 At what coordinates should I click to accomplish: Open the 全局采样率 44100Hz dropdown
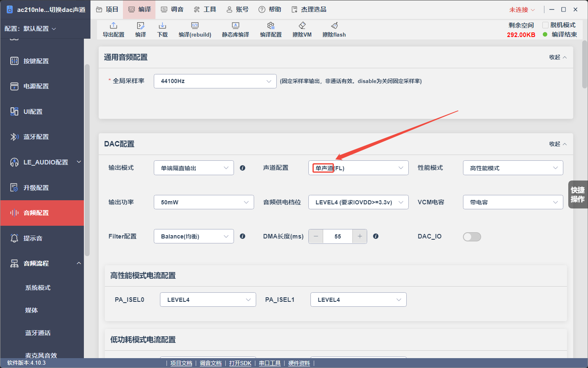[x=215, y=81]
